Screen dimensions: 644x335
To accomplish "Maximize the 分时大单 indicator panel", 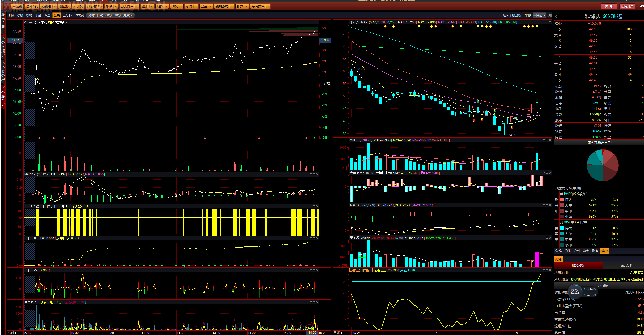I will 314,238.
